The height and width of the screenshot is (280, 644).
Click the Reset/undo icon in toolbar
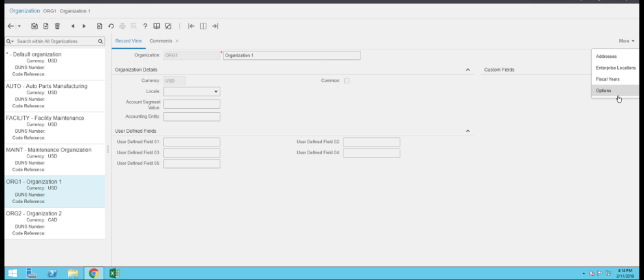coord(111,26)
